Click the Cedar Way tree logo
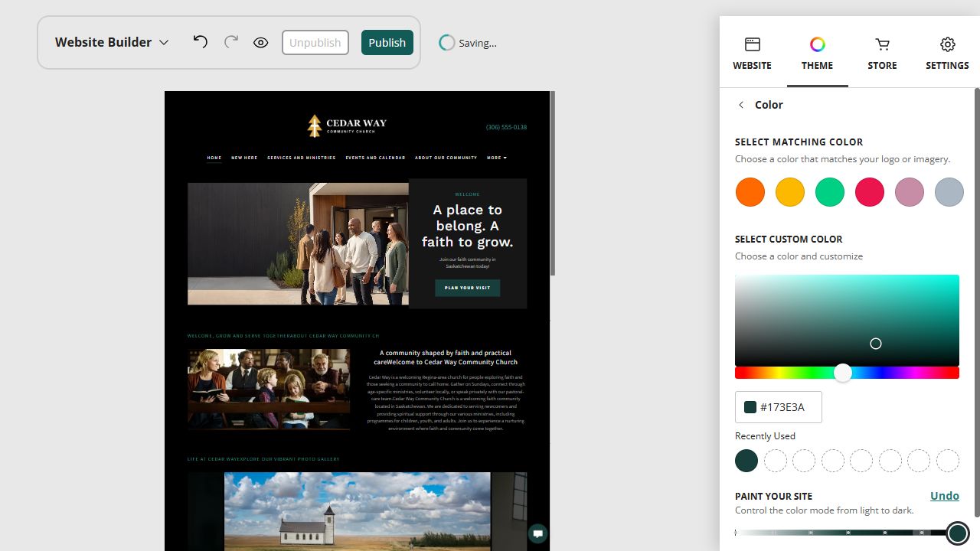 (315, 126)
